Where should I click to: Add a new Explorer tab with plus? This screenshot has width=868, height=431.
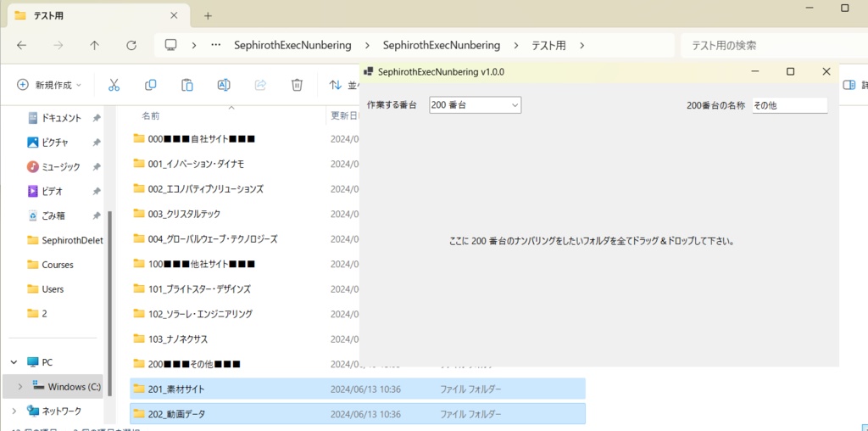point(208,16)
